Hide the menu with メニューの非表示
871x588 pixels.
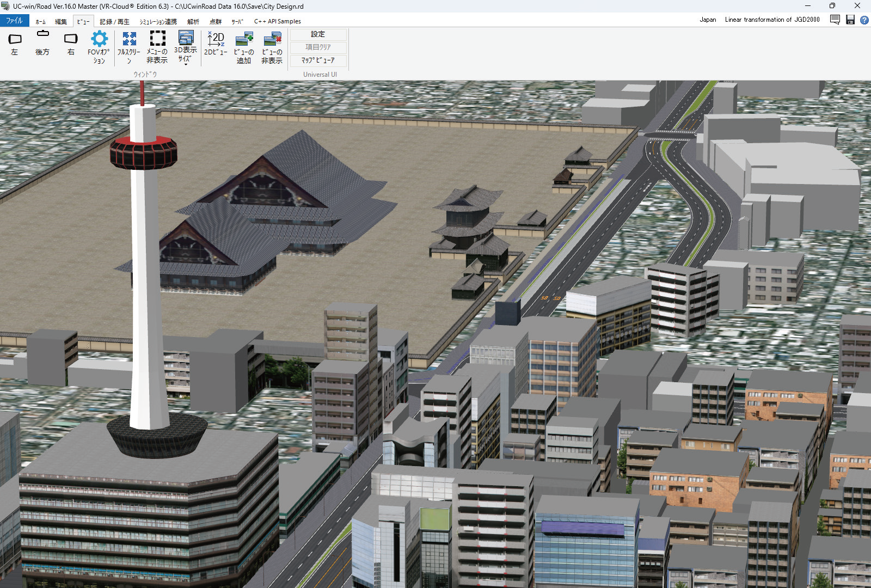(x=157, y=47)
